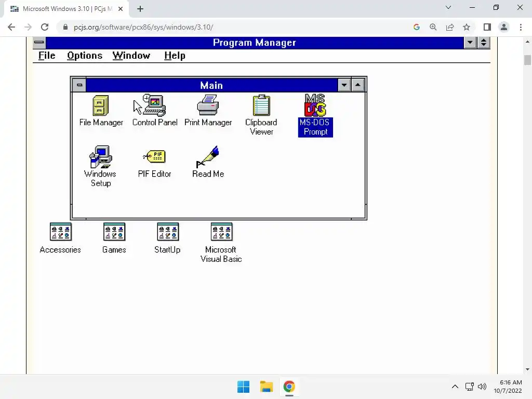
Task: Open Program Manager File menu
Action: (47, 56)
